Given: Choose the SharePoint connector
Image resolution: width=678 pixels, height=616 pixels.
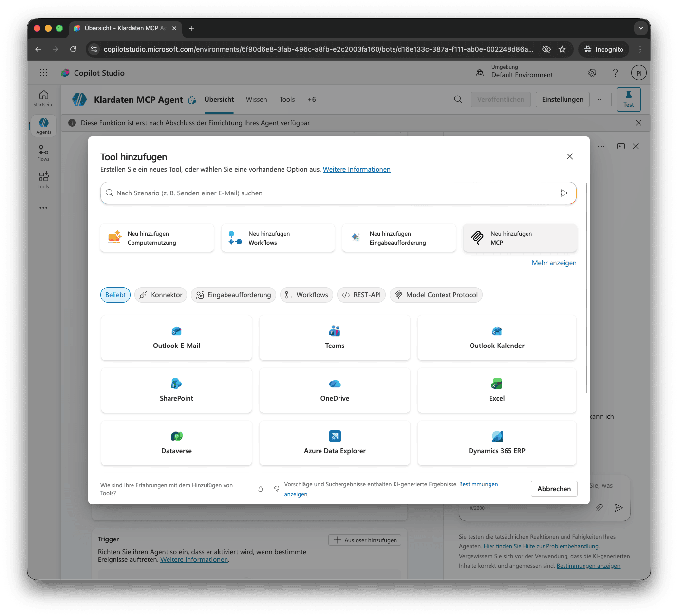Looking at the screenshot, I should point(176,390).
